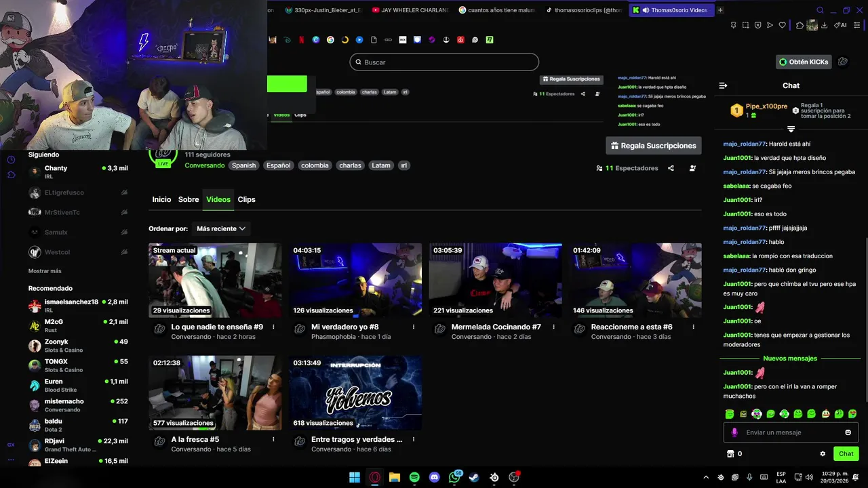The image size is (868, 488).
Task: Open the browser main menu icon
Action: (x=857, y=25)
